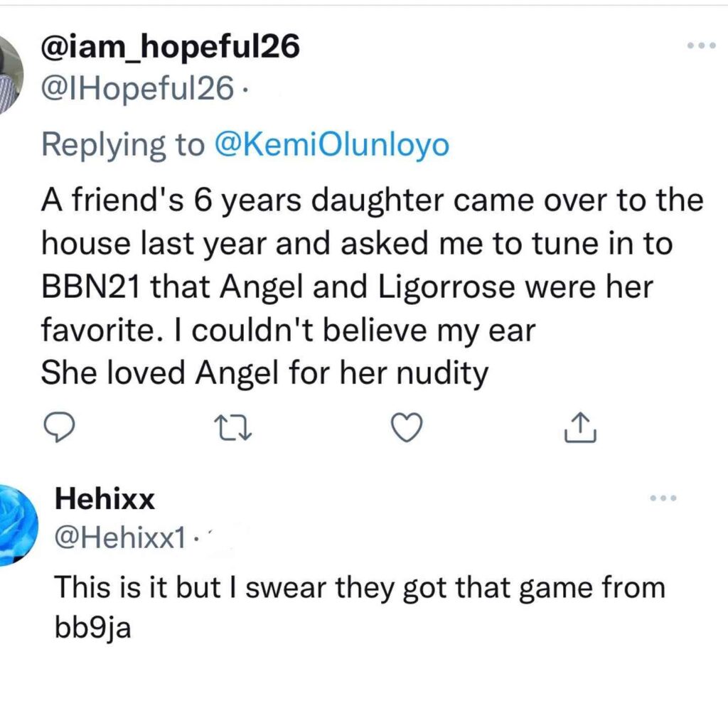Open the Hehixx display name

click(105, 500)
